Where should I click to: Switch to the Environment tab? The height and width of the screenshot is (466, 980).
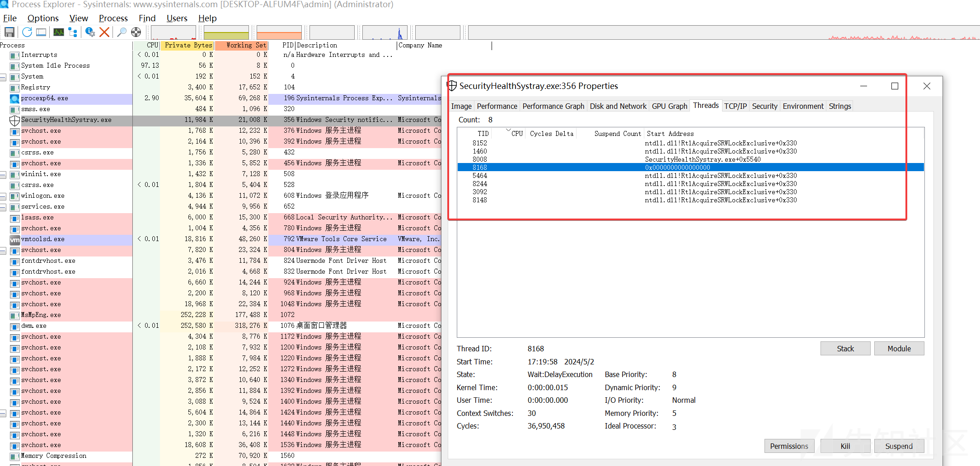803,106
